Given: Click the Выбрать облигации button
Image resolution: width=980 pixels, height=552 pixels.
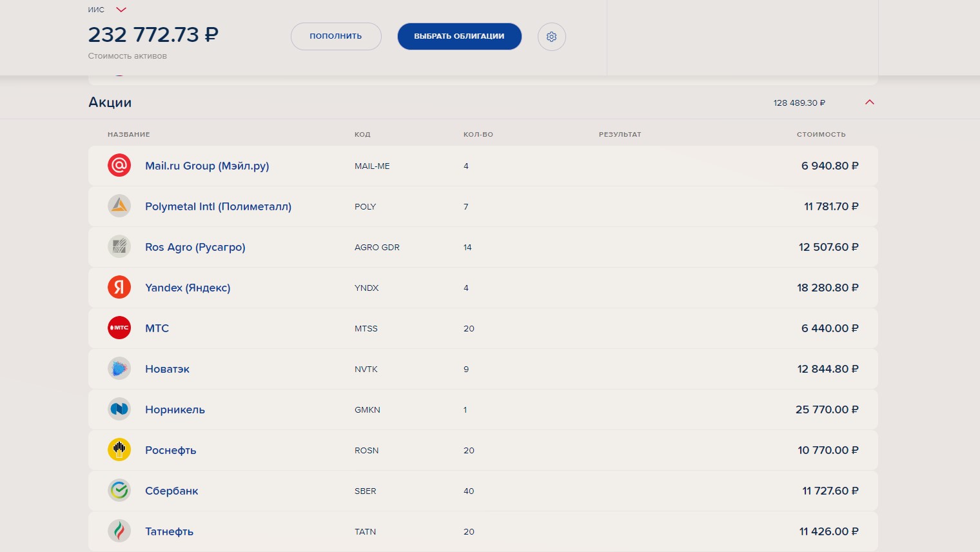Looking at the screenshot, I should (x=459, y=36).
